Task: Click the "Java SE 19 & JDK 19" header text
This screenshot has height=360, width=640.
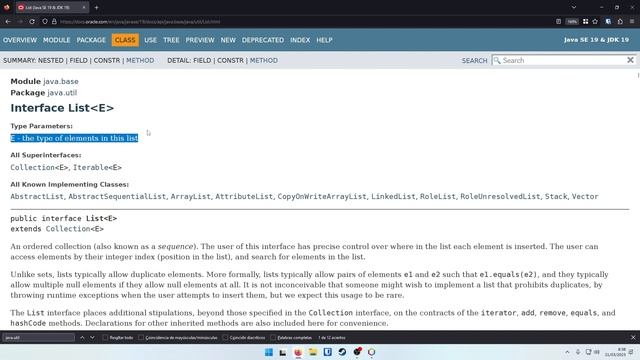Action: [x=596, y=40]
